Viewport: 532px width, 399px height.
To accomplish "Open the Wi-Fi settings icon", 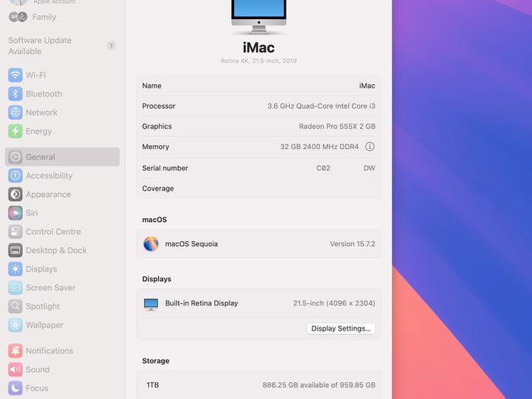I will tap(15, 75).
